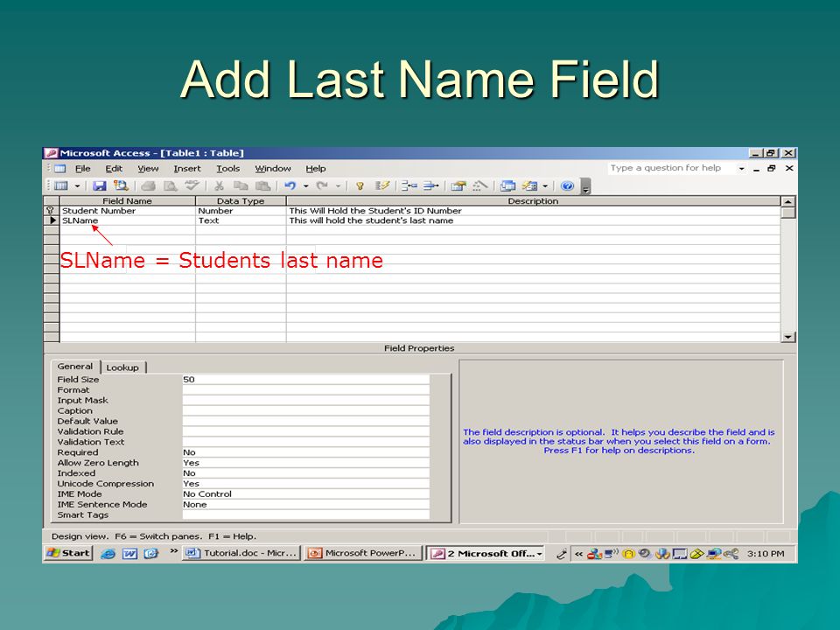Open Print Preview from the toolbar

170,185
